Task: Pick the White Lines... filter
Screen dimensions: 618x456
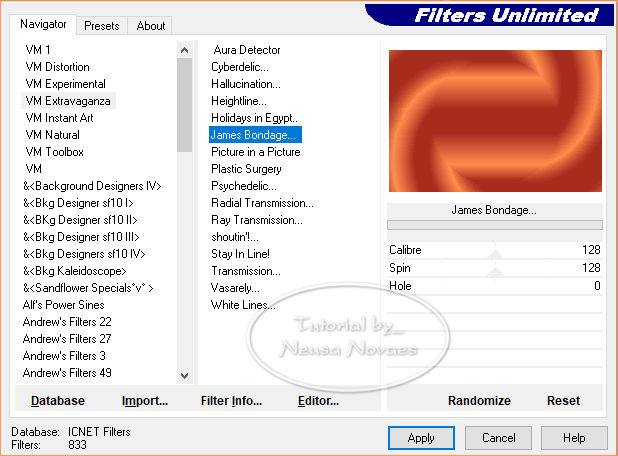Action: 243,305
